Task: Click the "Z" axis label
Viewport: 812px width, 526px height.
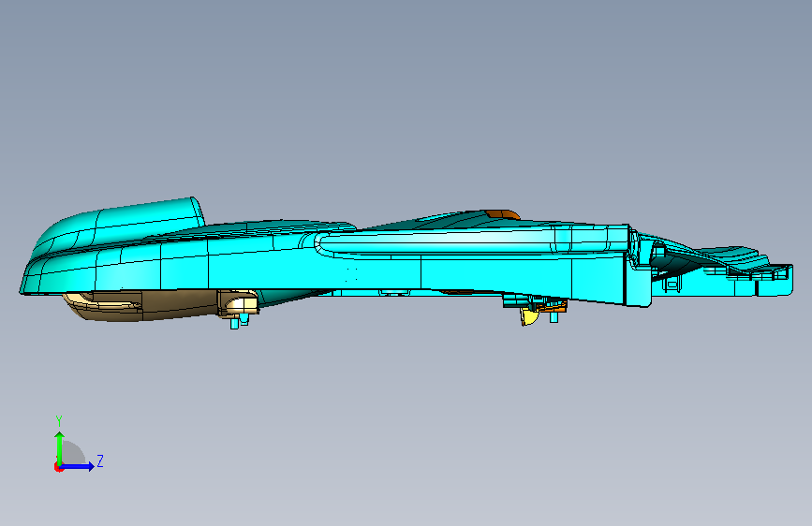Action: (x=100, y=460)
